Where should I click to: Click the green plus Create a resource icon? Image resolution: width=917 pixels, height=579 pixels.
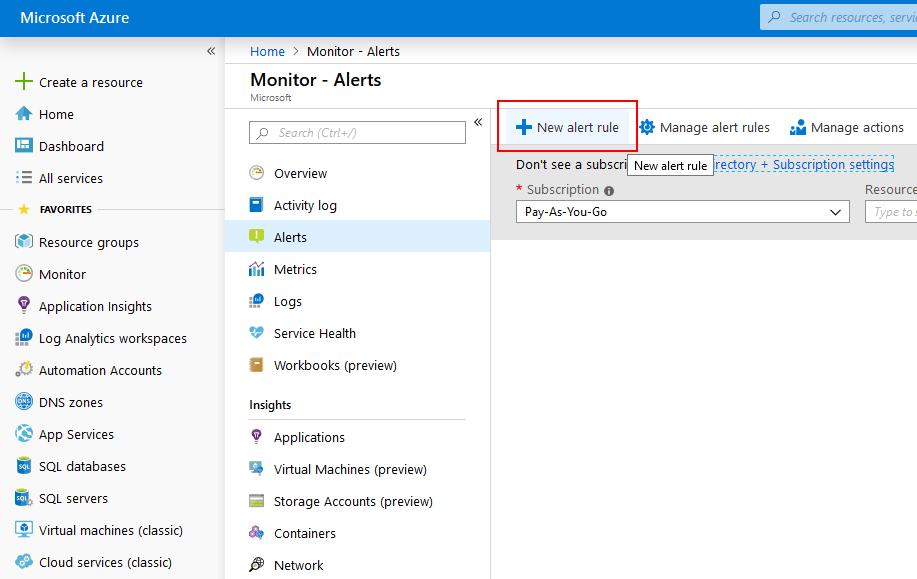tap(23, 81)
